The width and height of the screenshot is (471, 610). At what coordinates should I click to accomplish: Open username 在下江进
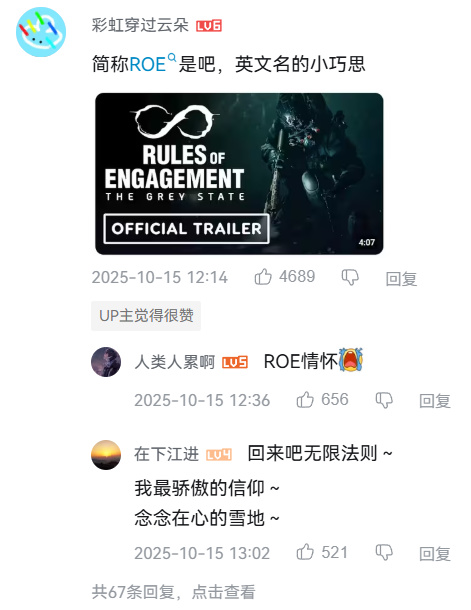[166, 454]
